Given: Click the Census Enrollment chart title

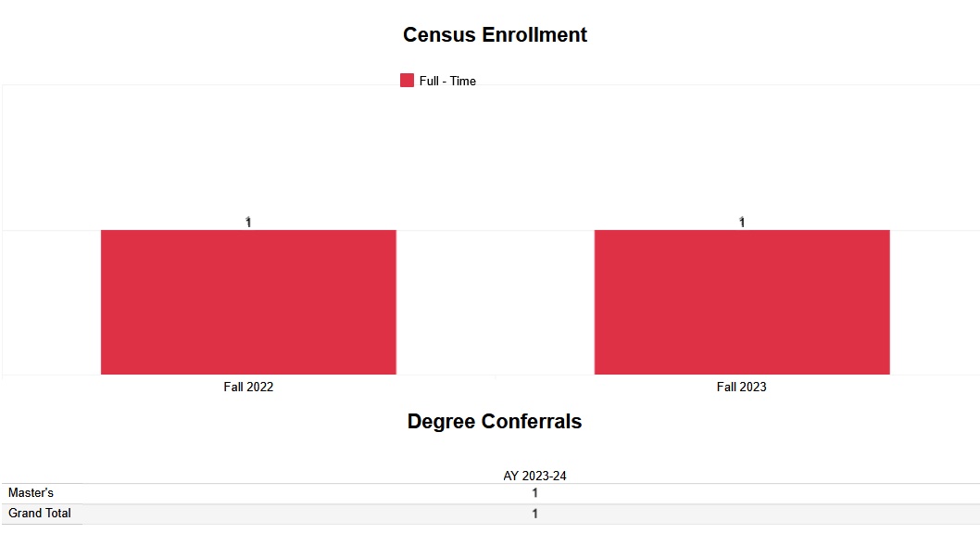Looking at the screenshot, I should 495,35.
